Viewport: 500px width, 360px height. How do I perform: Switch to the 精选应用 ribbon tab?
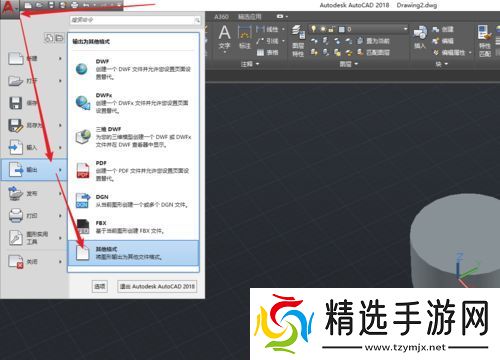click(250, 16)
